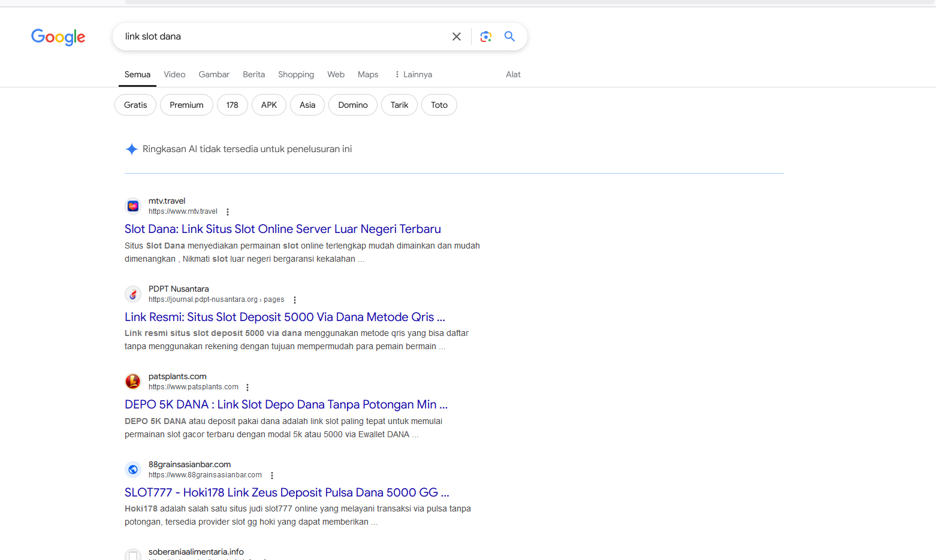Click the PDPT Nusantara site favicon
The height and width of the screenshot is (560, 936).
click(133, 294)
